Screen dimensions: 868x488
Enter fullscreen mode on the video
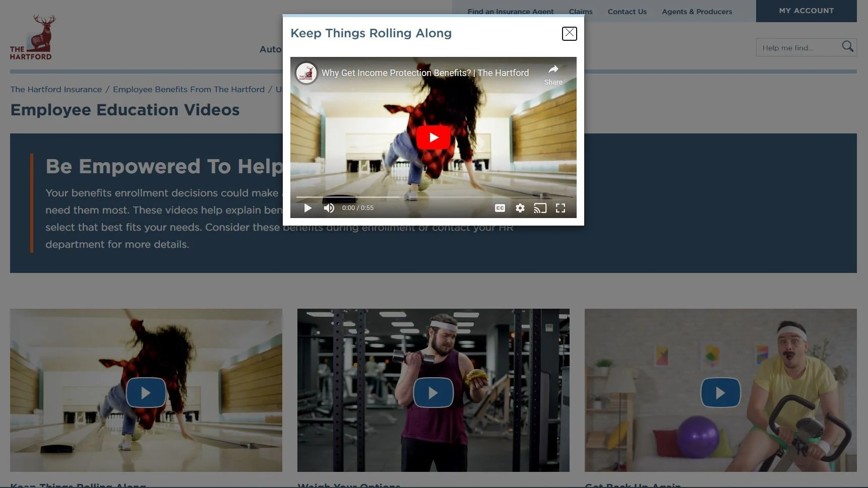(561, 208)
